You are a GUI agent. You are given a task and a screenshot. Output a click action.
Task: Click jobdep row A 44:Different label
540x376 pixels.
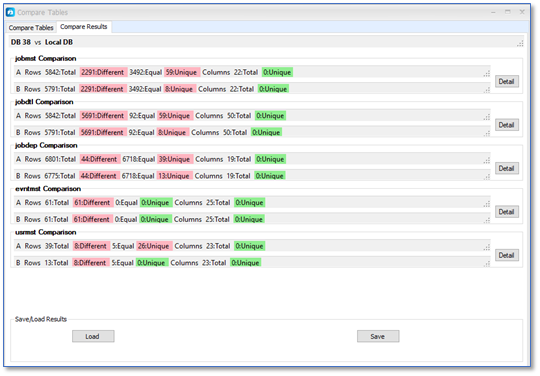100,159
